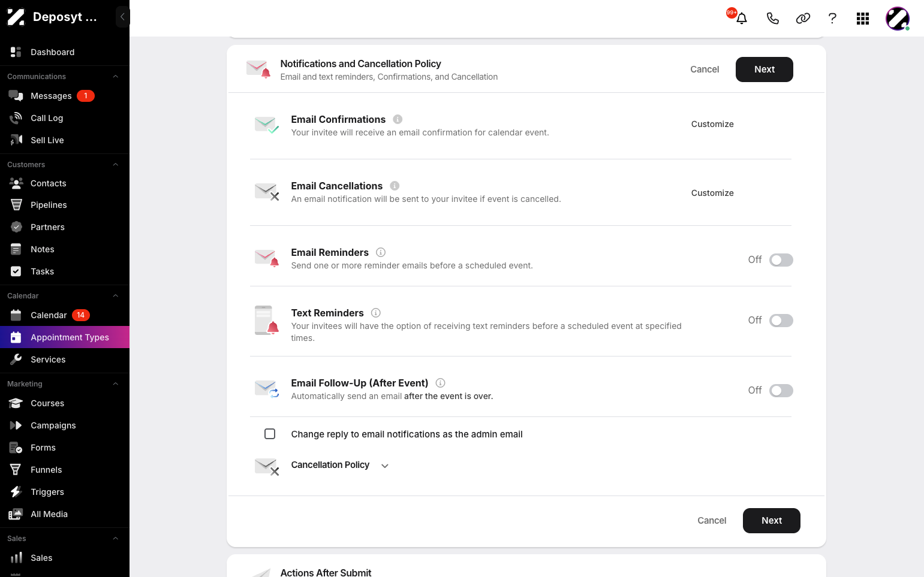Collapse the Customers sidebar section

(x=116, y=165)
